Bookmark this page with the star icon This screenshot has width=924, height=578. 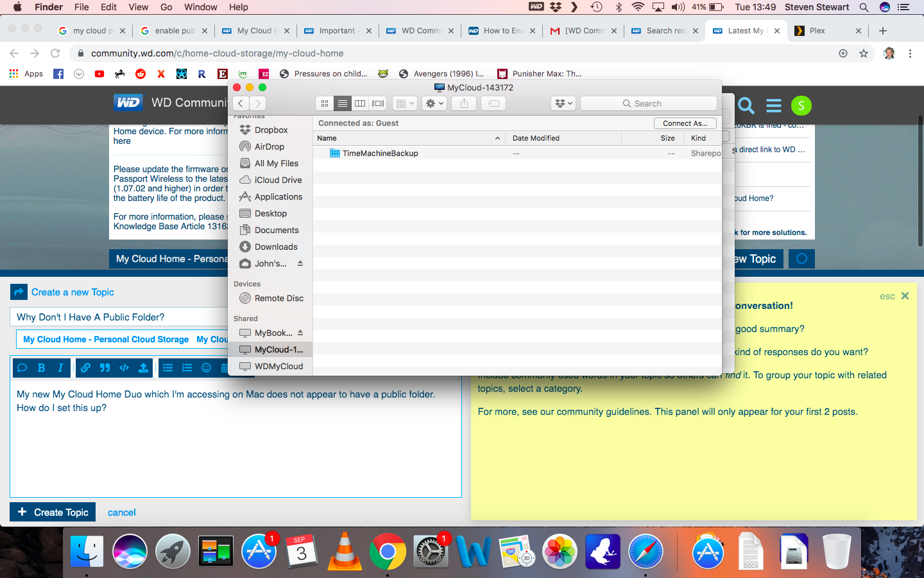pyautogui.click(x=864, y=53)
